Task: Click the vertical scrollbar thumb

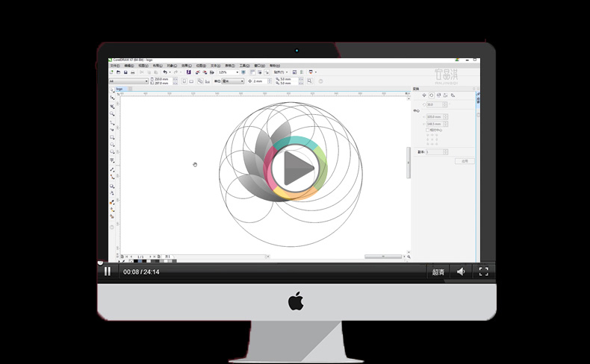Action: [409, 163]
